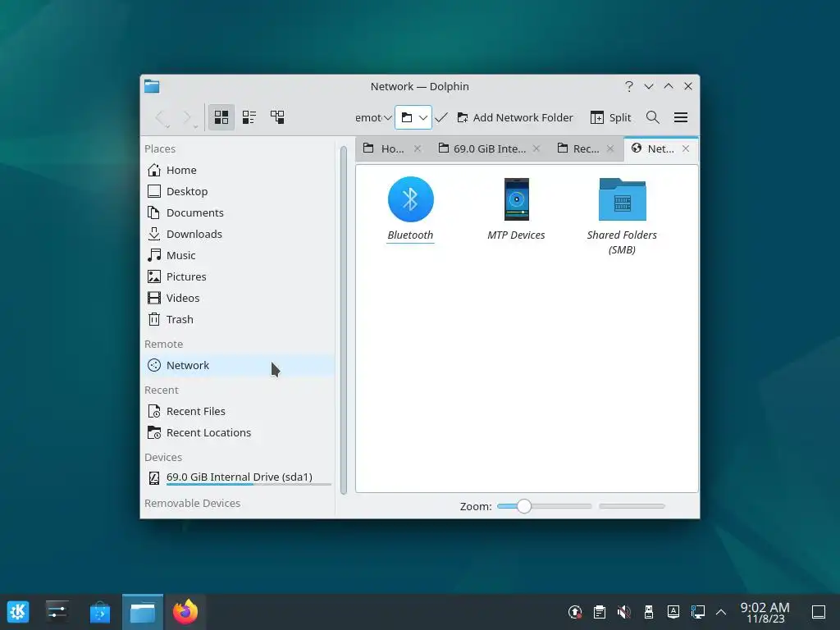This screenshot has height=630, width=840.
Task: Click the Dolphin file manager taskbar icon
Action: (143, 612)
